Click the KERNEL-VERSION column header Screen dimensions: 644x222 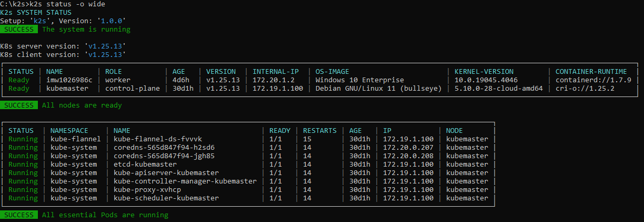point(484,72)
